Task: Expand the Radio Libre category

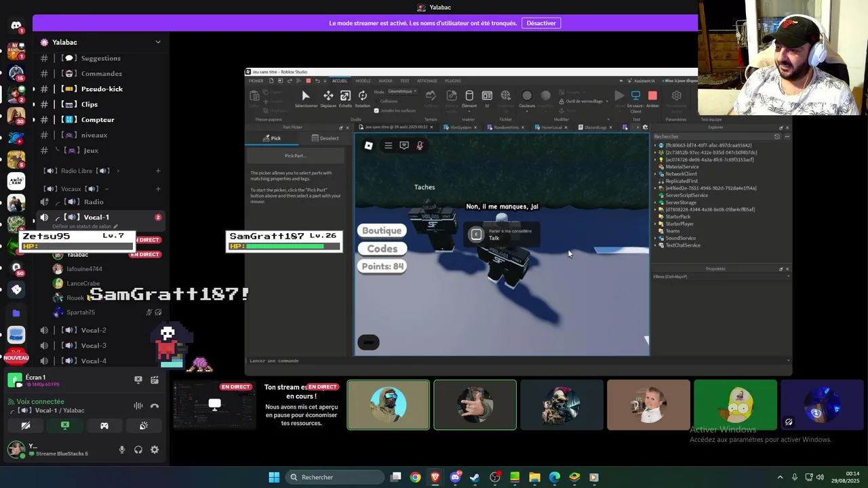Action: click(81, 171)
